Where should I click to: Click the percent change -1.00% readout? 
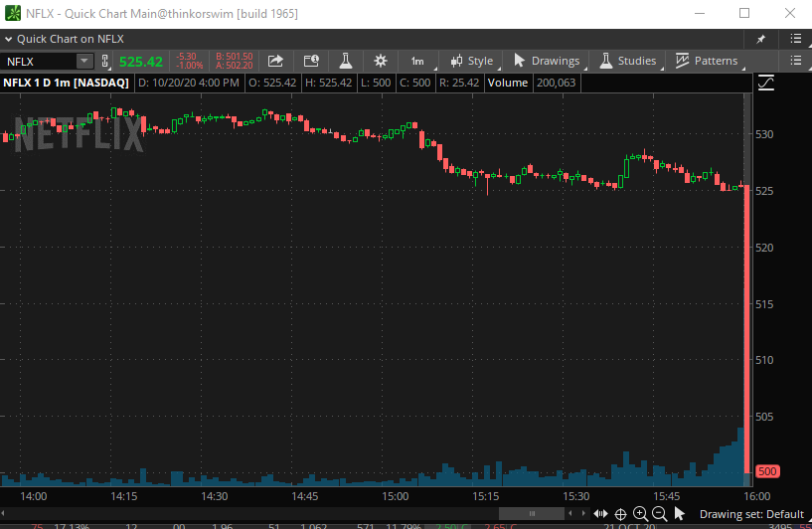point(190,66)
